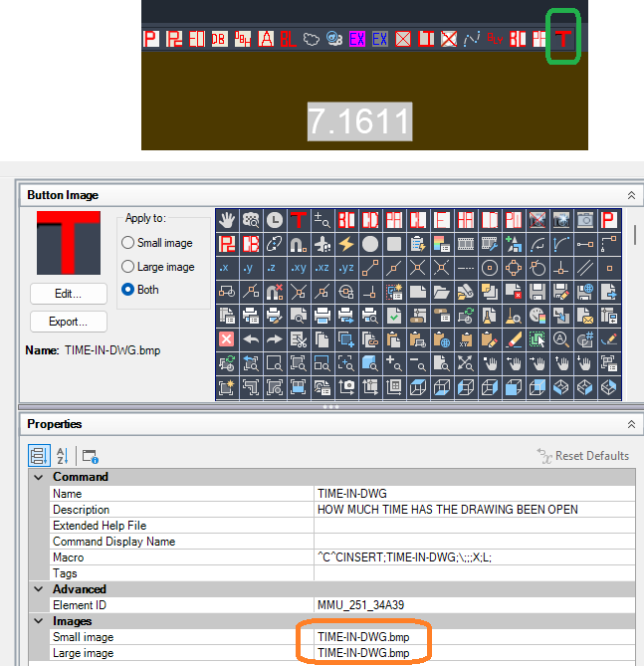Image resolution: width=644 pixels, height=666 pixels.
Task: Select the pink eraser icon in the grid
Action: (514, 339)
